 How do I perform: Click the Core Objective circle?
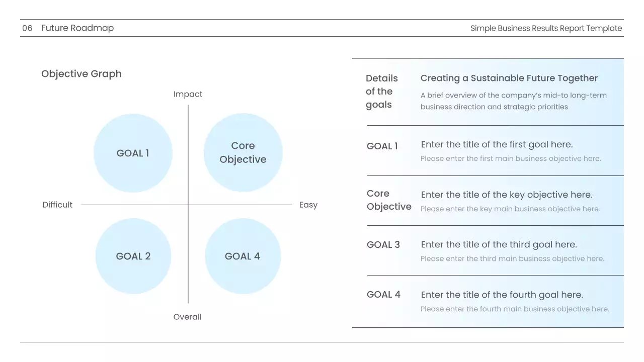pos(243,152)
